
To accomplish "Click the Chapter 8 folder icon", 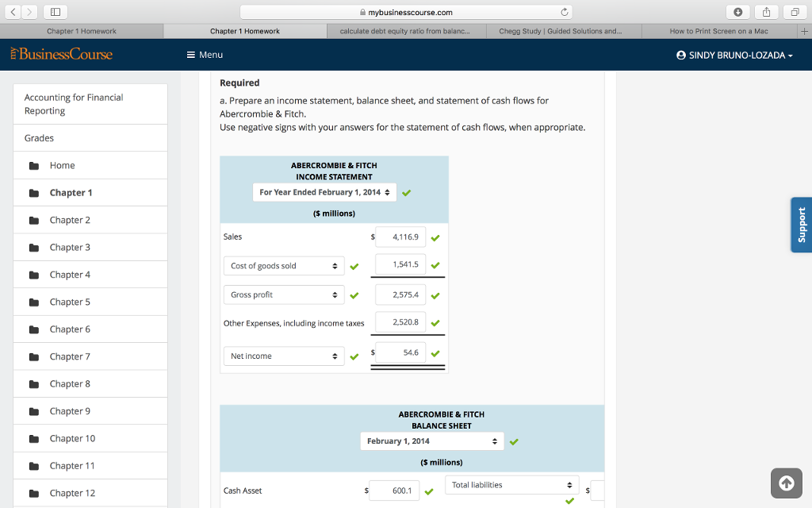I will pos(34,384).
